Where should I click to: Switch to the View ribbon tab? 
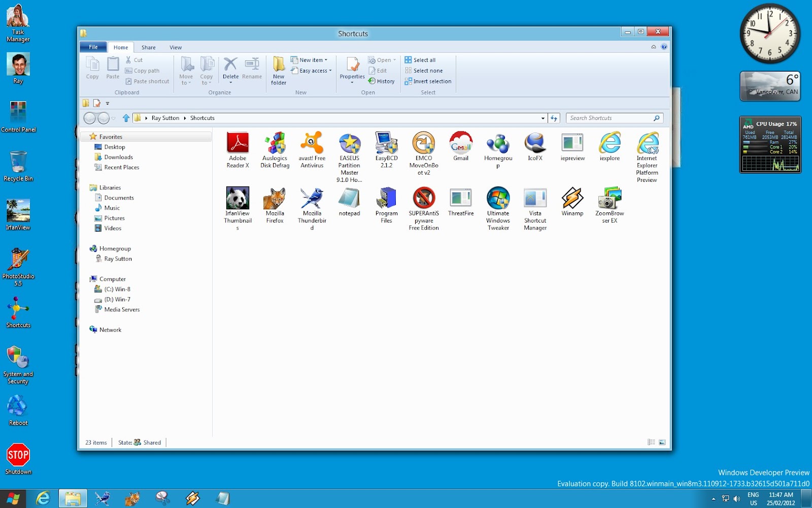click(x=175, y=47)
